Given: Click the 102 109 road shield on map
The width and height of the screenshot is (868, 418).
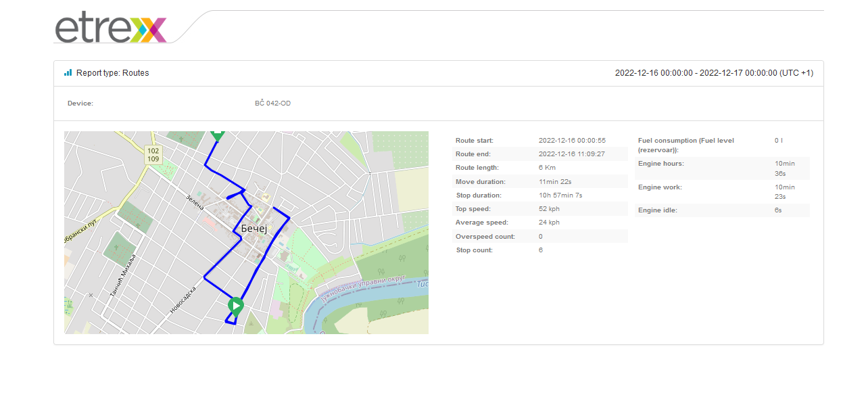Looking at the screenshot, I should [x=153, y=155].
